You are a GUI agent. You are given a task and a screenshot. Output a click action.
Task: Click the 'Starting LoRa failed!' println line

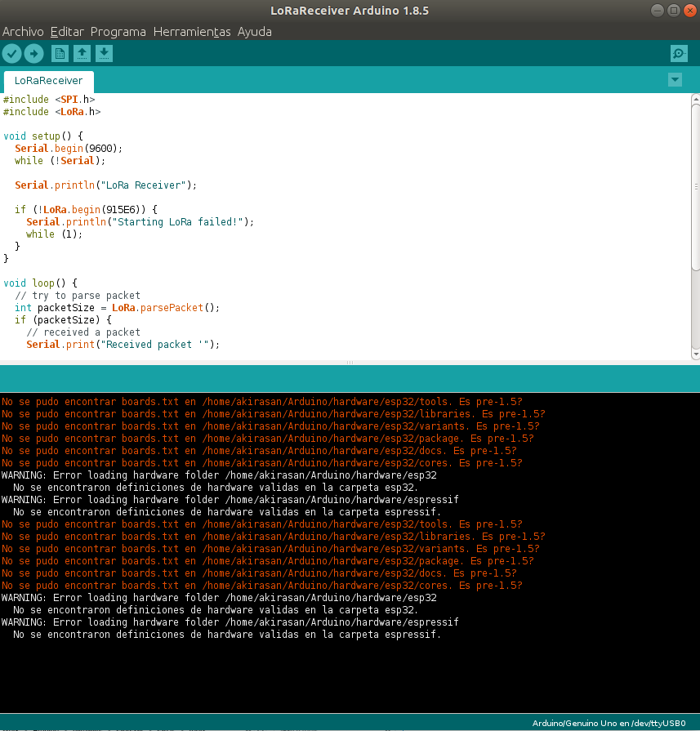[140, 222]
